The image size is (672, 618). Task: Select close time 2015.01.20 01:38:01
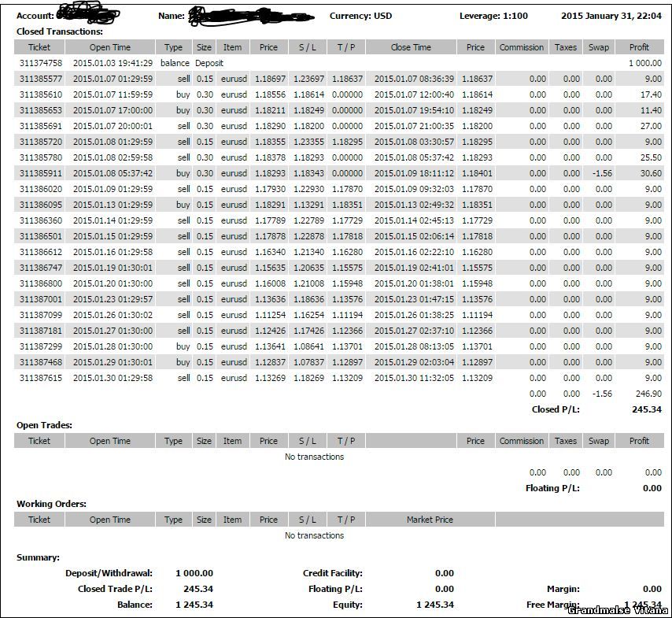(x=414, y=283)
